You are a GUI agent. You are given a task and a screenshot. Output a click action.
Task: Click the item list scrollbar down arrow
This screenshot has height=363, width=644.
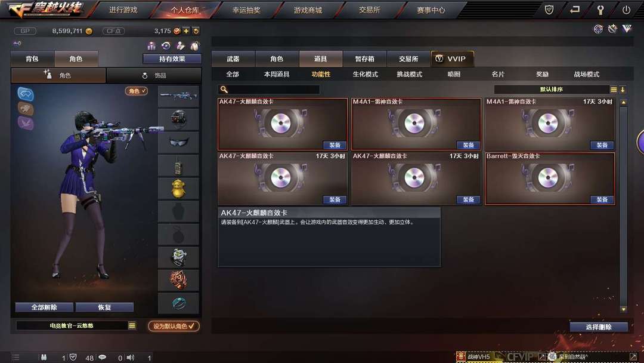624,309
